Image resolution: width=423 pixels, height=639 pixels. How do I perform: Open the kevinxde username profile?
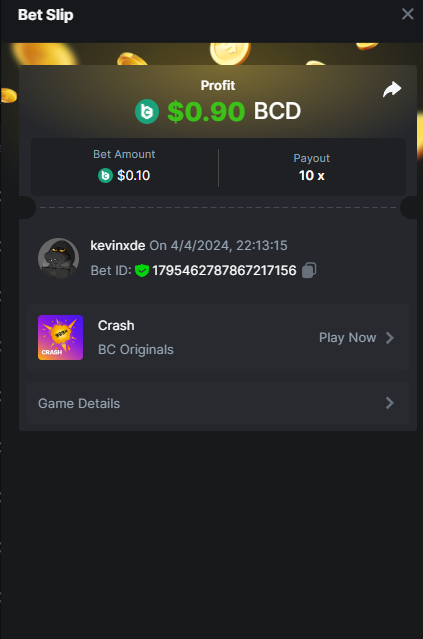click(x=118, y=245)
